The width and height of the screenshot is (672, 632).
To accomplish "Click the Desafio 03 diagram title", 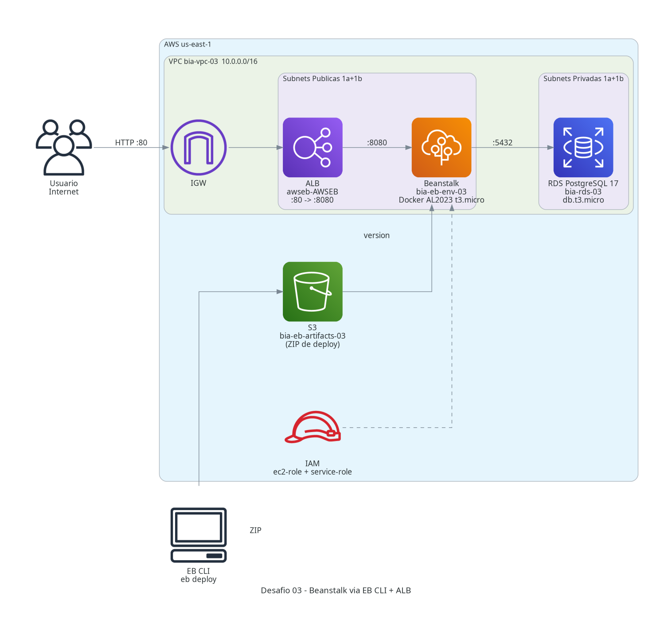I will (x=336, y=590).
